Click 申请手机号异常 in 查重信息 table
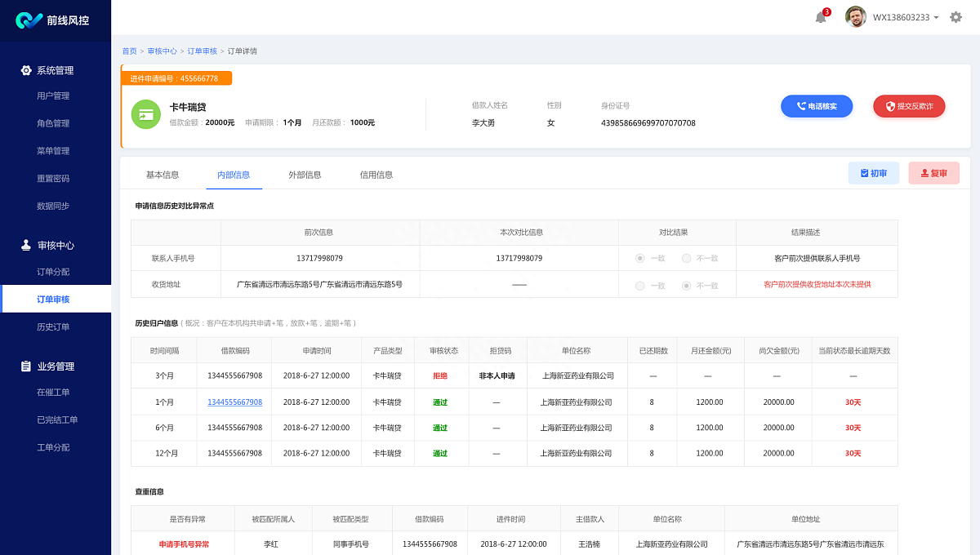980x555 pixels. (184, 544)
